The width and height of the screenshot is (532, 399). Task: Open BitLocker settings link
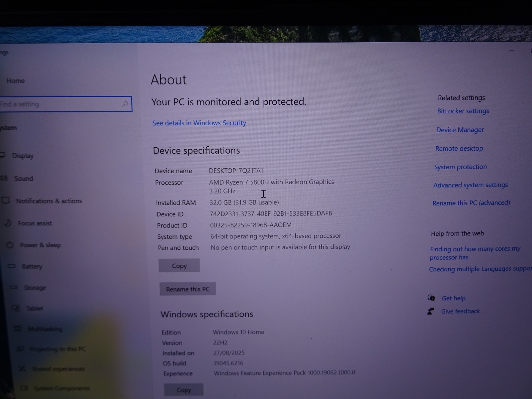coord(463,111)
